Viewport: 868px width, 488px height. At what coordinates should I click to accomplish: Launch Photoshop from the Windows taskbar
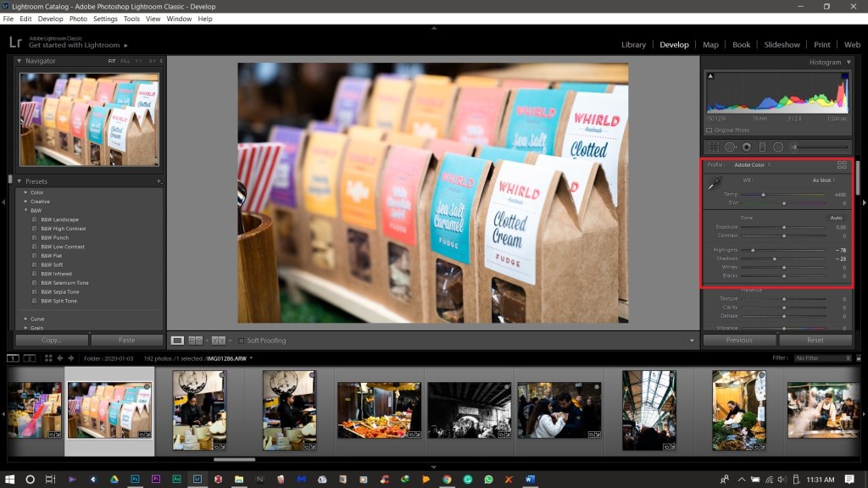tap(135, 480)
